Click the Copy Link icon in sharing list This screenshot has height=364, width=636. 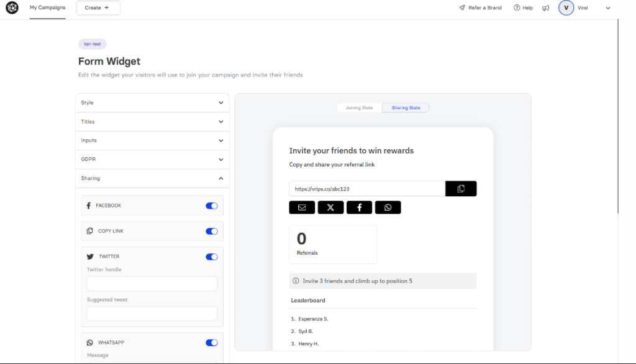coord(89,231)
